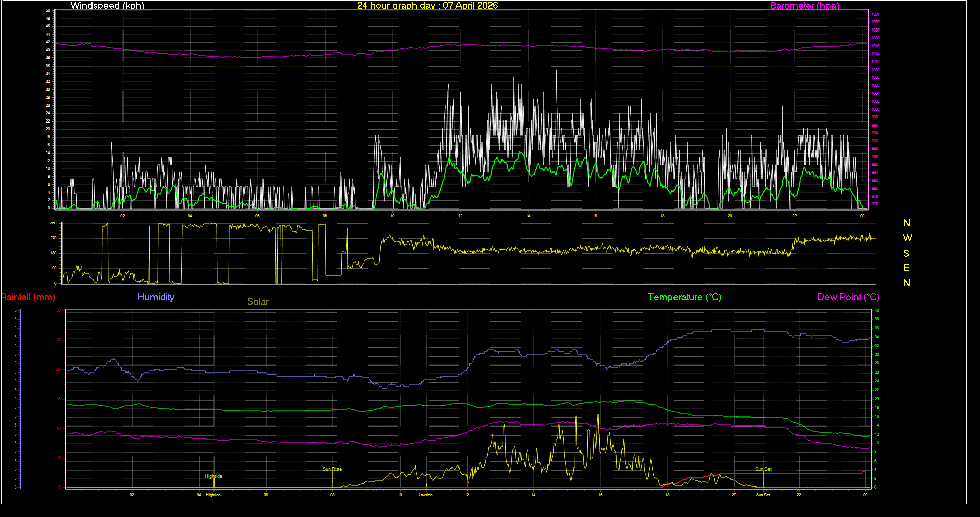Click the E compass direction letter
Screen dimensions: 980x517
click(906, 268)
